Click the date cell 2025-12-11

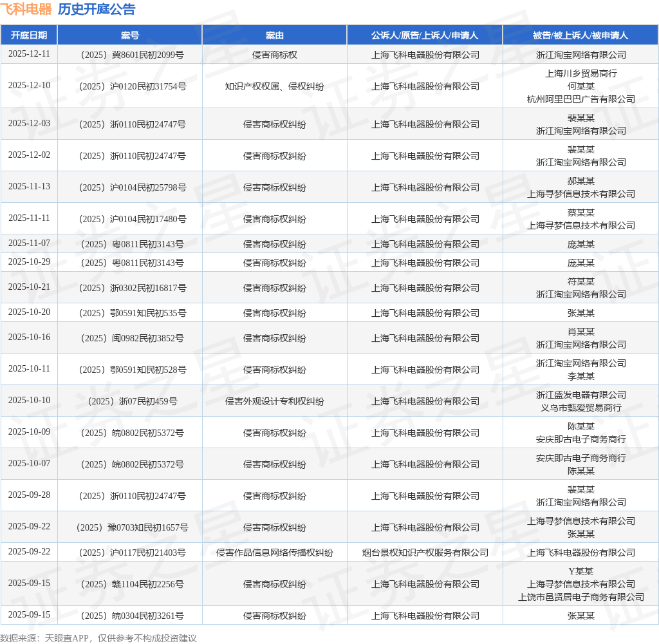[x=29, y=54]
